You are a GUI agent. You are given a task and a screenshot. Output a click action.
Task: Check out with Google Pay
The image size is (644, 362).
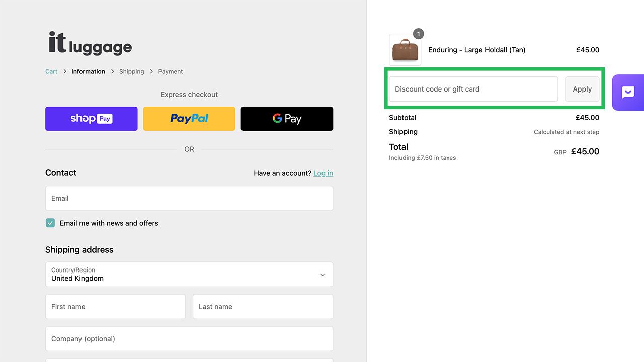(287, 119)
